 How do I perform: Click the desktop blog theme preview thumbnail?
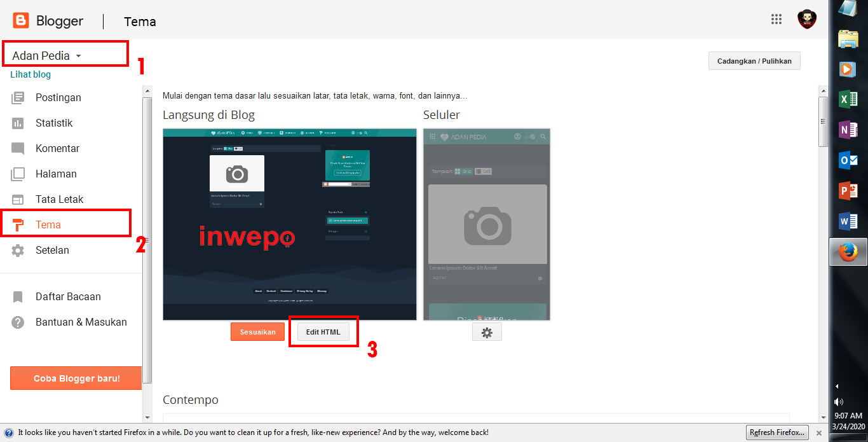pos(290,224)
